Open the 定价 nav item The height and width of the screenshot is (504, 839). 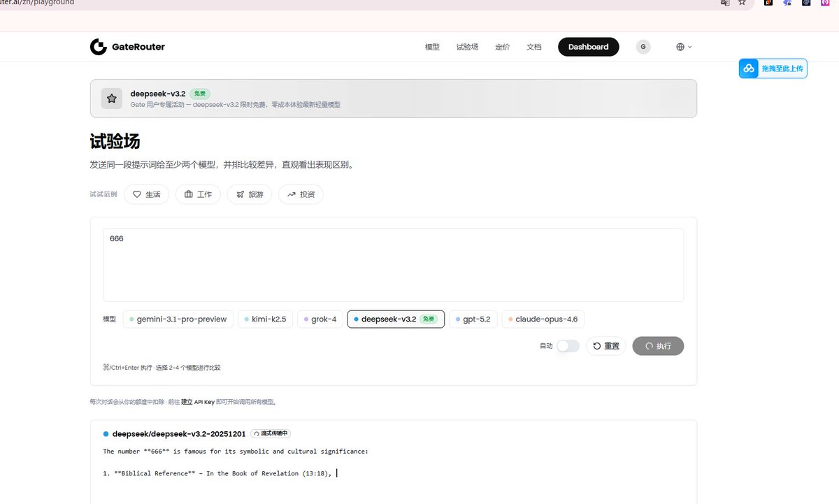coord(502,47)
